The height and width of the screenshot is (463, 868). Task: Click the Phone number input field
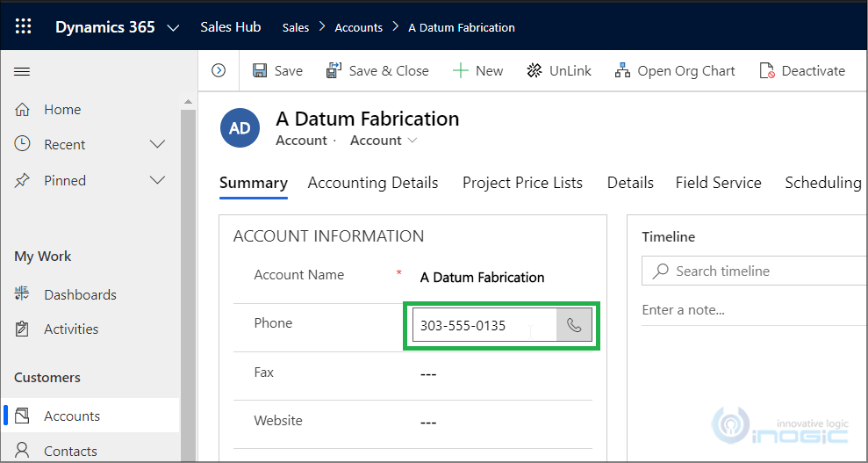(484, 326)
